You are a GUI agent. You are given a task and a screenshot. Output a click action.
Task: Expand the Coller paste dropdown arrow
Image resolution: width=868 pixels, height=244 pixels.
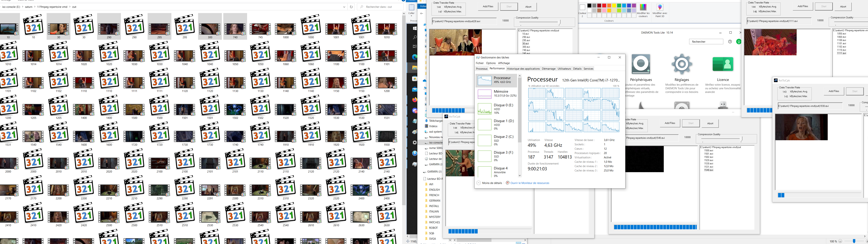pyautogui.click(x=411, y=16)
